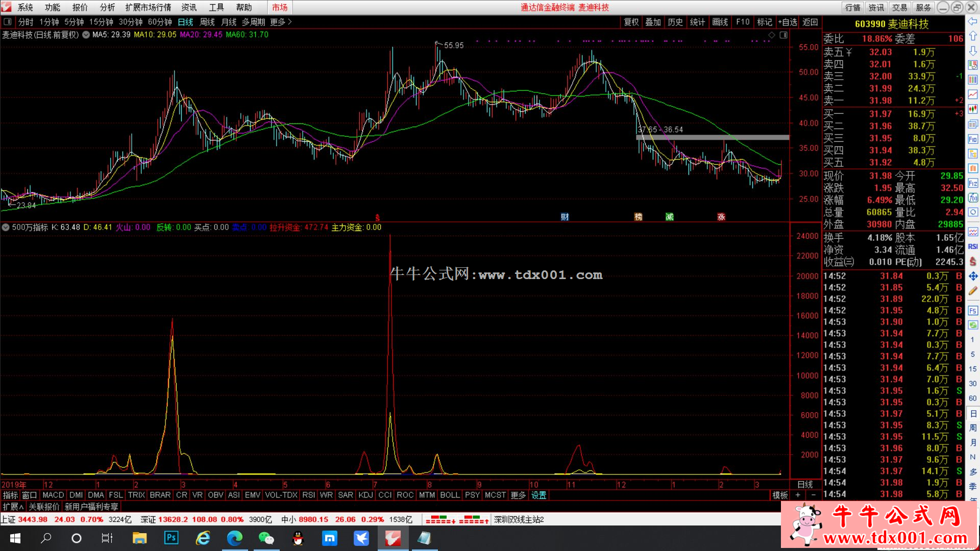Click the F12 trading icon in sidebar
Viewport: 980px width, 551px height.
[973, 183]
